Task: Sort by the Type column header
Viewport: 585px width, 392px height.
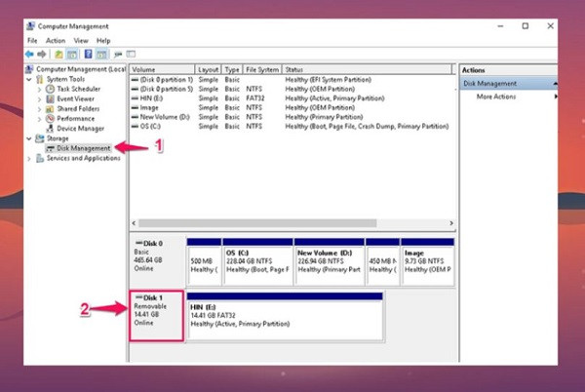Action: click(232, 69)
